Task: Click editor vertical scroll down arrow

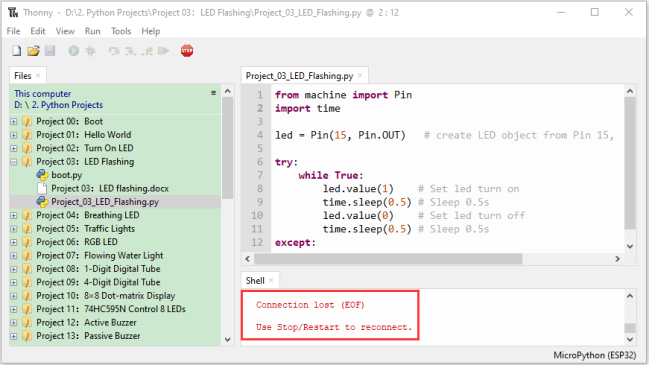Action: point(630,246)
